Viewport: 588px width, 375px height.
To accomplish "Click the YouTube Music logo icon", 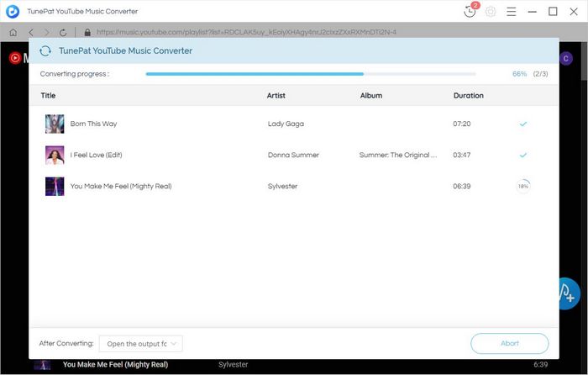I will (x=14, y=58).
